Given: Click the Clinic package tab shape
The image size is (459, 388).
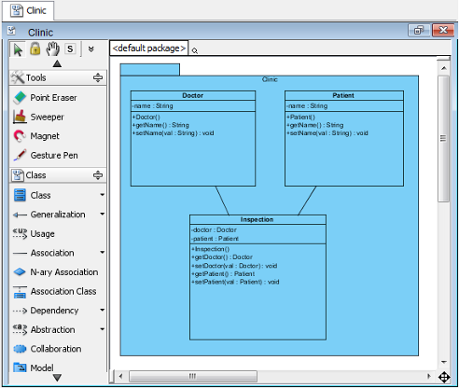Looking at the screenshot, I should click(150, 69).
